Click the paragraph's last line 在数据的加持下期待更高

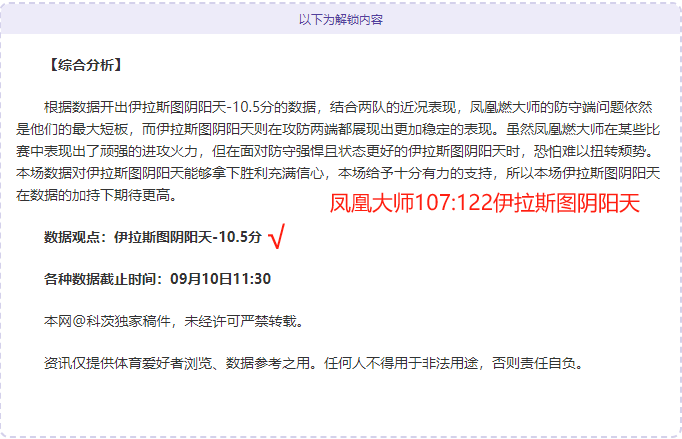97,195
